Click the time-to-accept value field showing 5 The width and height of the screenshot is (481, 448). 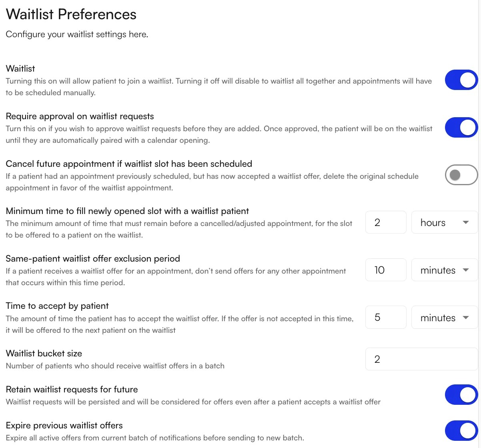[x=385, y=317]
